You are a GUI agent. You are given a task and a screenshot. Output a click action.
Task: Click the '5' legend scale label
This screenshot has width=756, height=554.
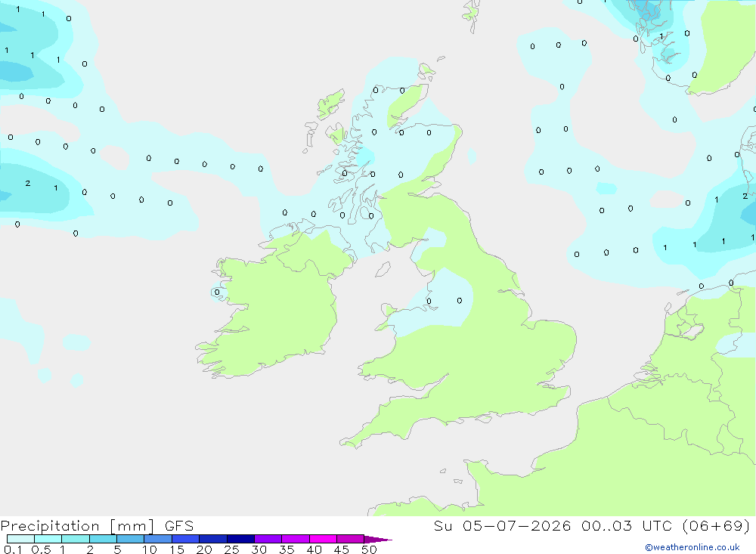coord(117,549)
